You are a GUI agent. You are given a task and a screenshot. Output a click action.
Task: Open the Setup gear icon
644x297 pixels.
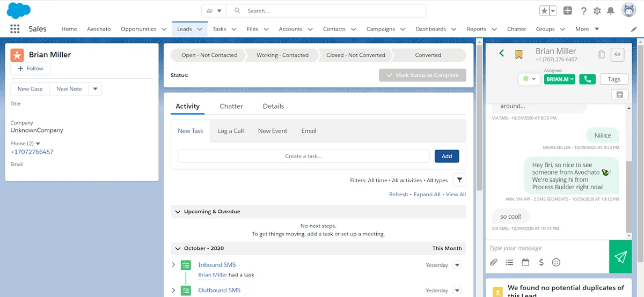pos(597,11)
